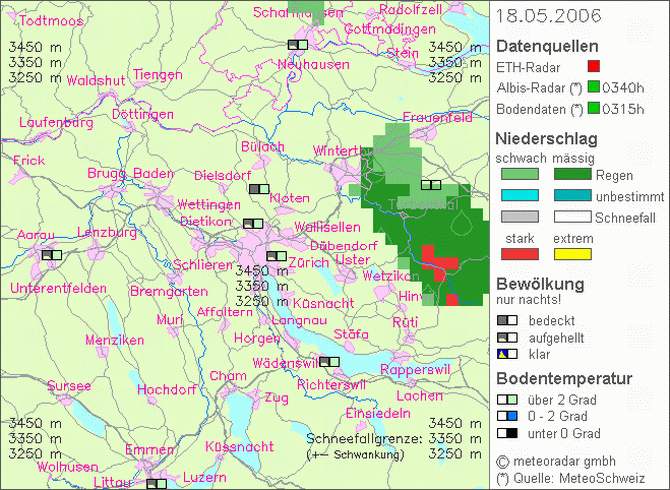Click the cyan 'schwach unbestimmt' swatch
Image resolution: width=670 pixels, height=490 pixels.
click(x=520, y=195)
